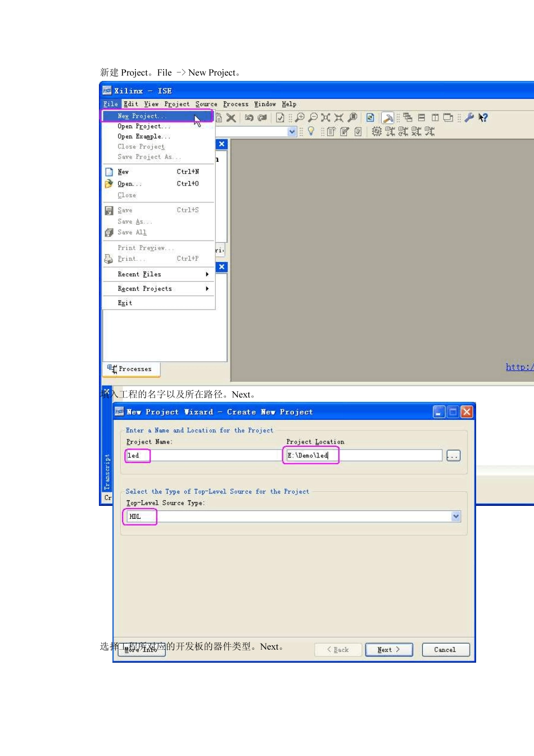Click the Zoom to Full View icon
This screenshot has height=756, width=534.
pyautogui.click(x=325, y=117)
